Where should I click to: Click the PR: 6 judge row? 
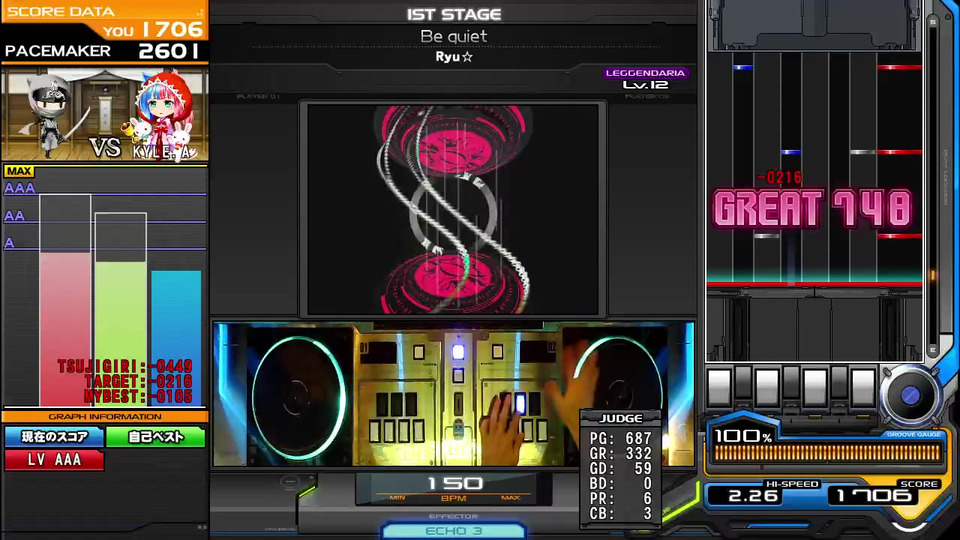click(620, 498)
